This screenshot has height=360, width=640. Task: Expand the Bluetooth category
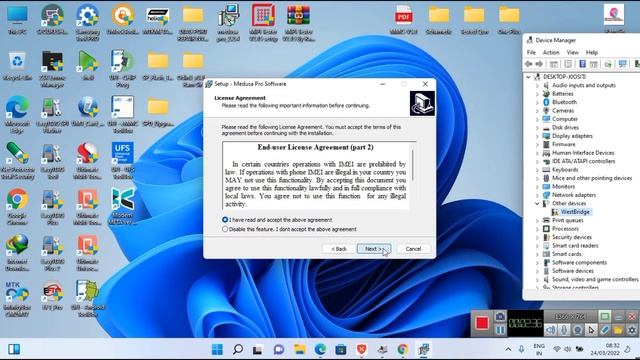[537, 102]
